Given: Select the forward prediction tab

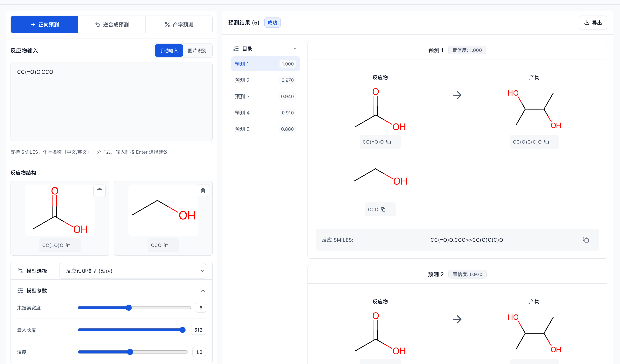Looking at the screenshot, I should [x=45, y=25].
